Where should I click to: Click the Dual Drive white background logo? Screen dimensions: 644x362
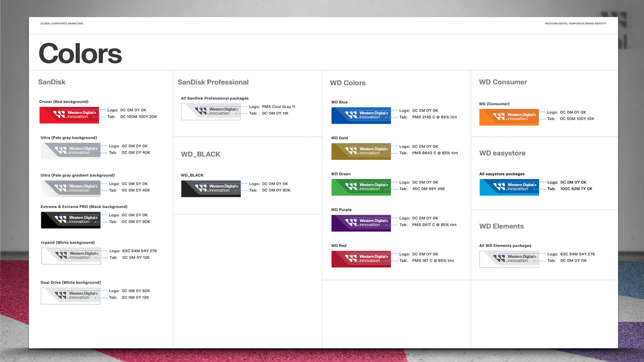71,296
